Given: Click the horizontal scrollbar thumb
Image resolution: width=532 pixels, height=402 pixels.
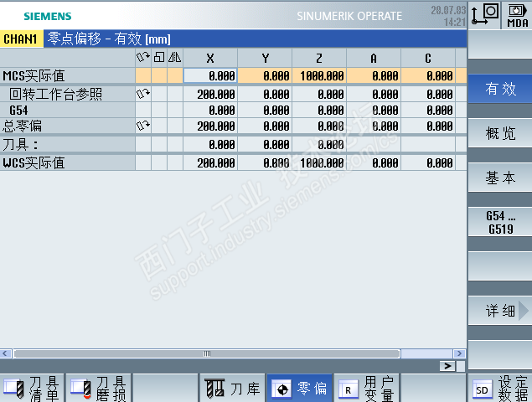Looking at the screenshot, I should [207, 353].
